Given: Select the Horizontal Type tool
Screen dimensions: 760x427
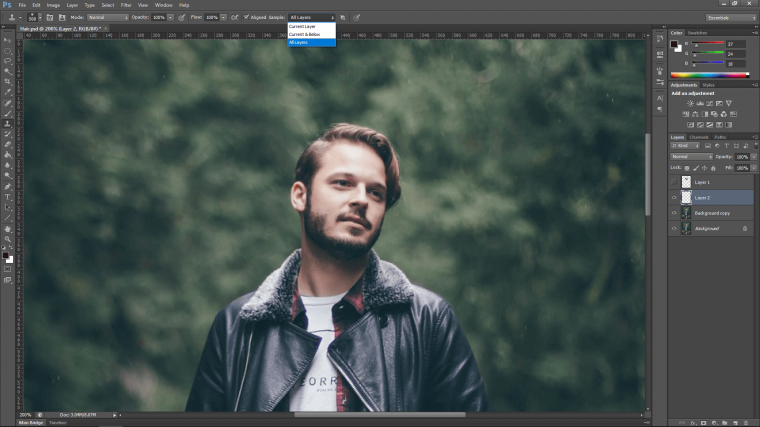Looking at the screenshot, I should pyautogui.click(x=7, y=197).
